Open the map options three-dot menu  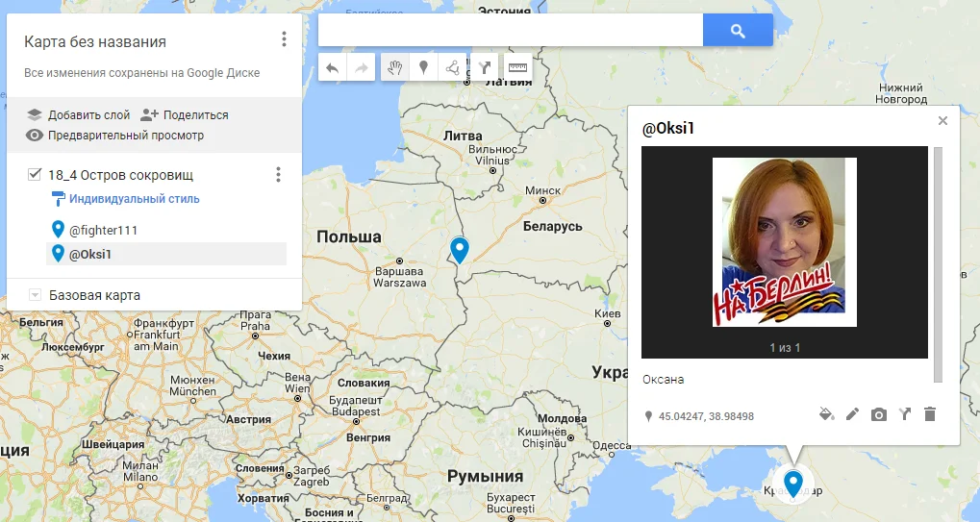[284, 39]
